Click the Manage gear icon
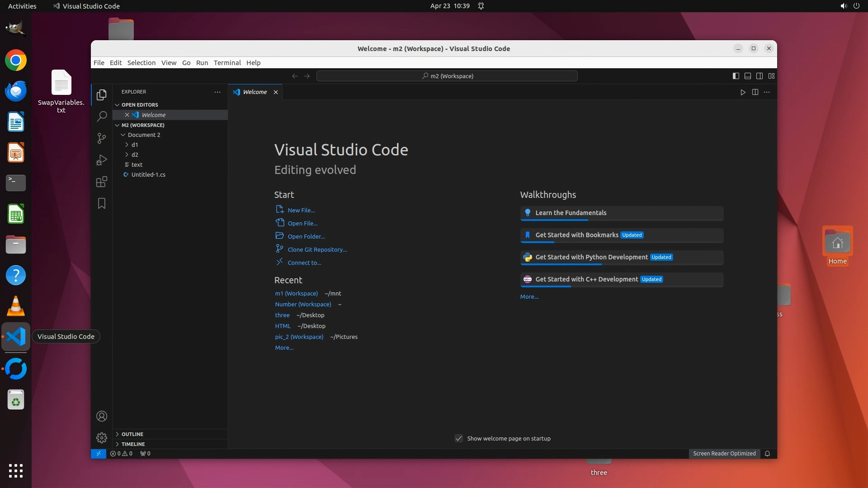This screenshot has width=868, height=488. pyautogui.click(x=102, y=437)
